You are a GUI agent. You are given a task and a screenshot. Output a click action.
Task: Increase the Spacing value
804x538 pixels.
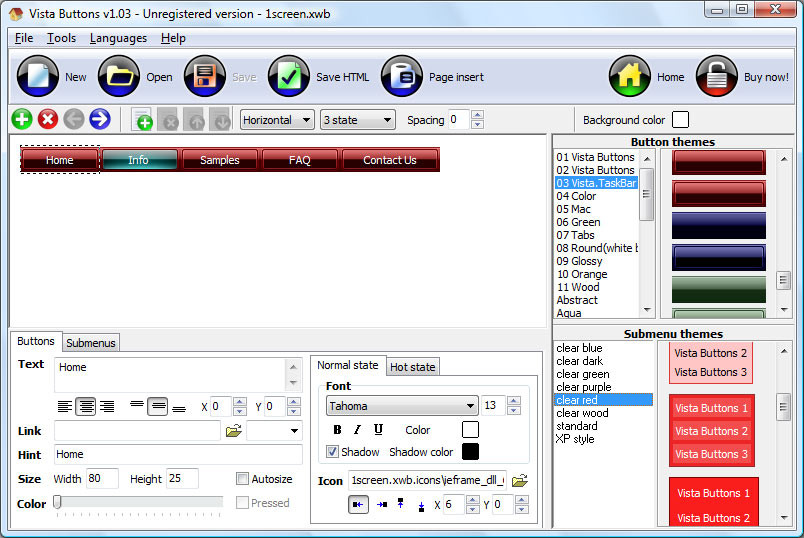click(x=477, y=115)
